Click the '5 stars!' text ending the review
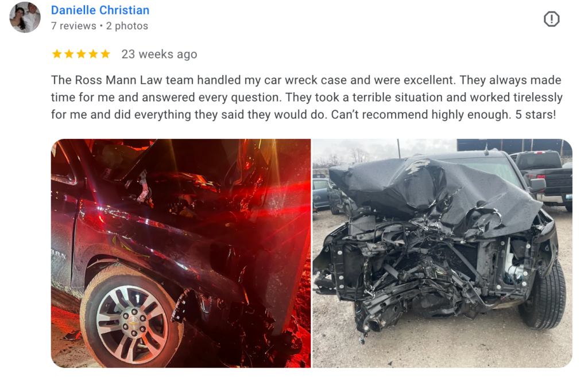This screenshot has width=588, height=389. (536, 114)
